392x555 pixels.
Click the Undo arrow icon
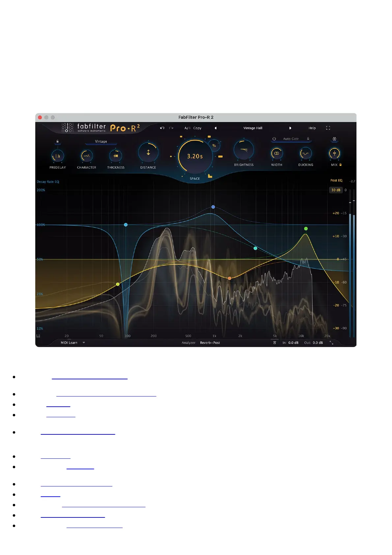[x=162, y=128]
